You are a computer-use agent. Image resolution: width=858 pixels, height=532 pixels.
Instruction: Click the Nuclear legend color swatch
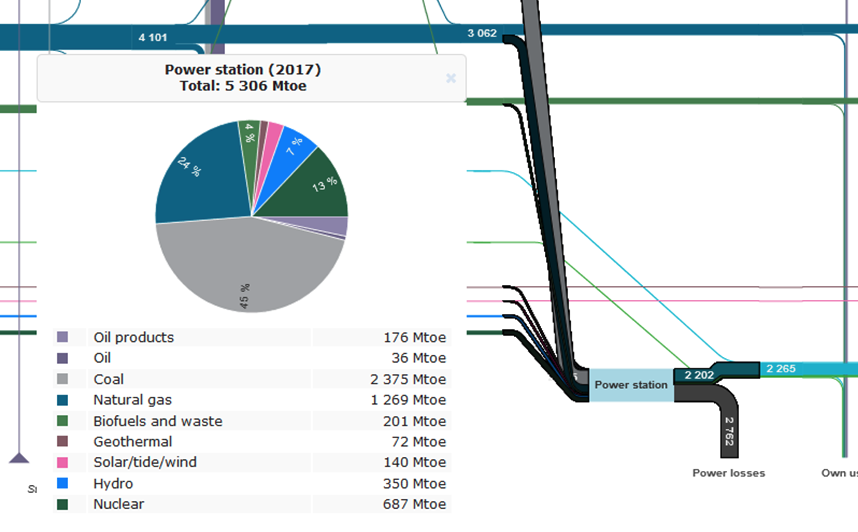click(63, 504)
